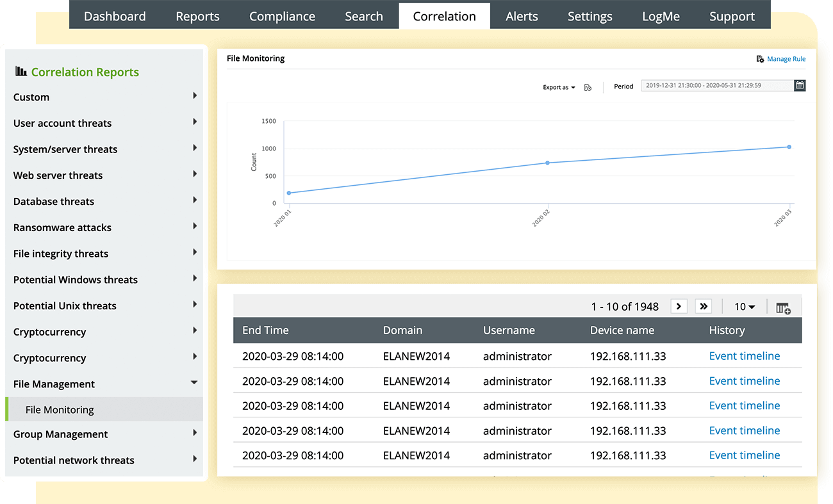Click the schedule report icon
The image size is (833, 504).
588,87
